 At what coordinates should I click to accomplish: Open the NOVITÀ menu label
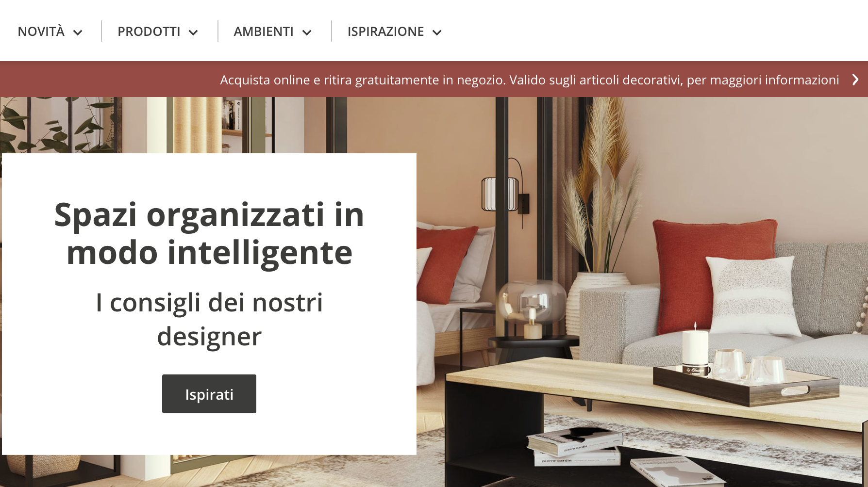tap(41, 32)
